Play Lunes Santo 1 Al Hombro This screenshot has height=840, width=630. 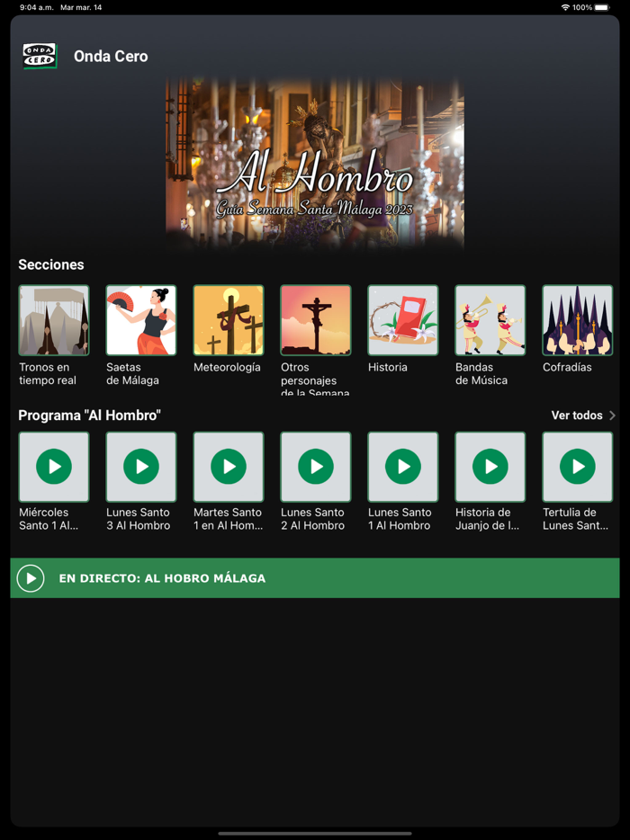point(402,467)
